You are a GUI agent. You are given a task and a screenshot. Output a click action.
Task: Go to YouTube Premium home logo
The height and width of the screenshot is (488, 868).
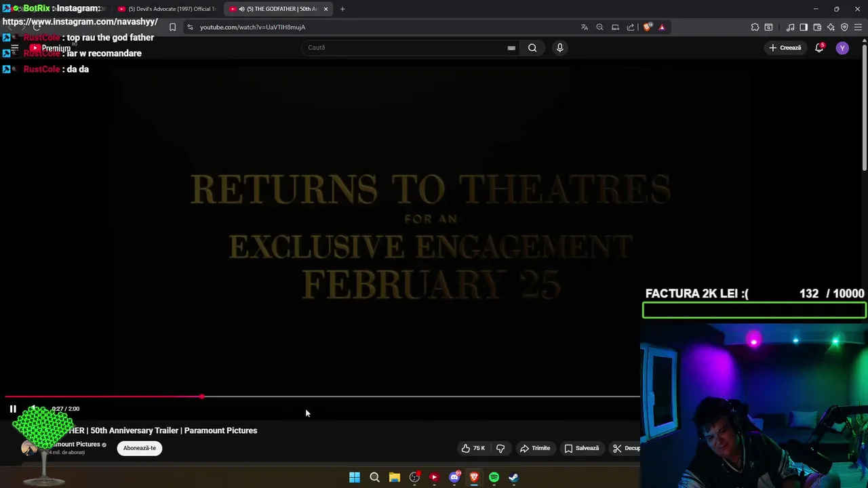(50, 48)
